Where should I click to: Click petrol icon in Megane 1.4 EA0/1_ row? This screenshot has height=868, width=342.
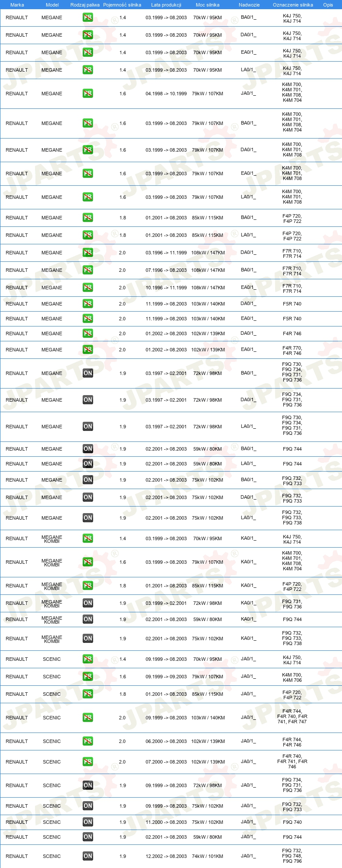(88, 52)
